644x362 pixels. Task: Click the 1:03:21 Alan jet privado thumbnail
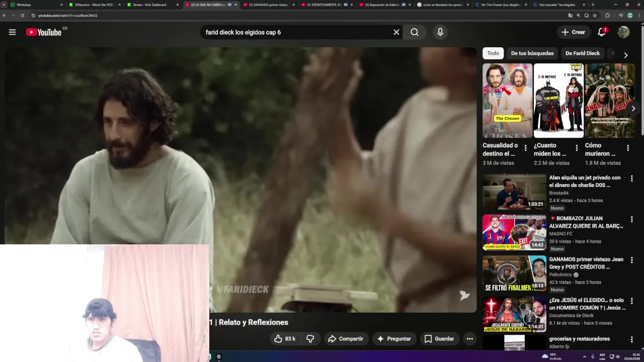click(514, 192)
